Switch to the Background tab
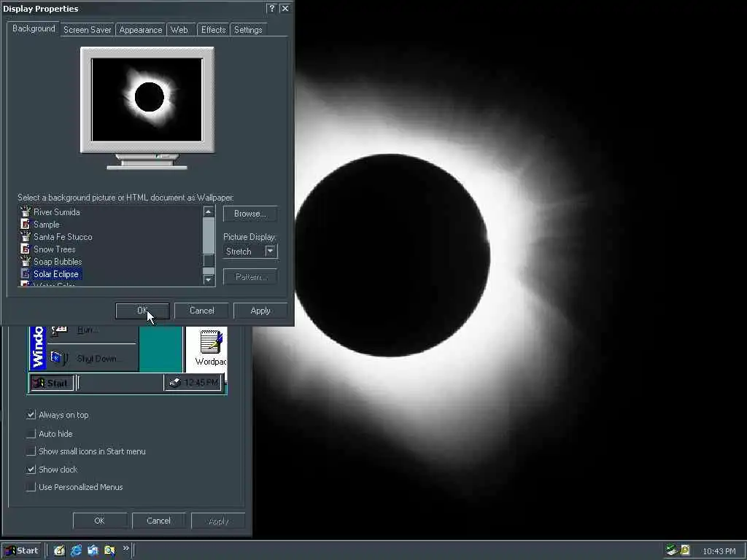This screenshot has width=747, height=560. (x=34, y=28)
